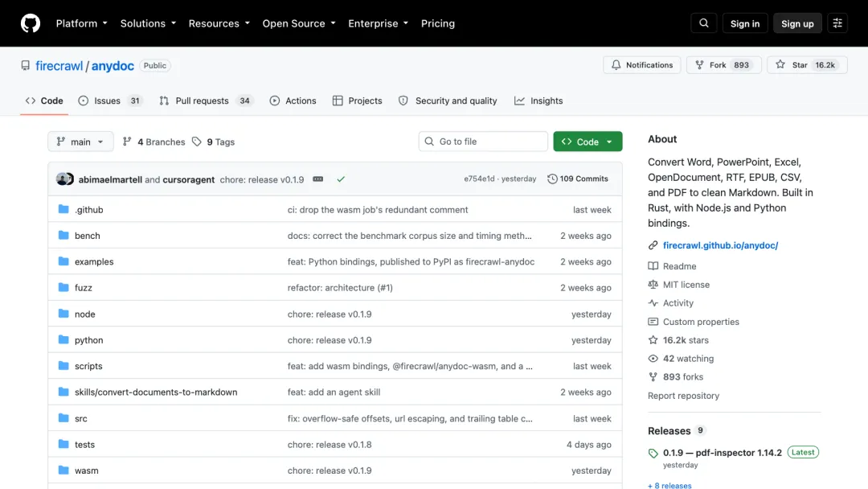Click the python folder icon
Image resolution: width=868 pixels, height=489 pixels.
[x=63, y=339]
